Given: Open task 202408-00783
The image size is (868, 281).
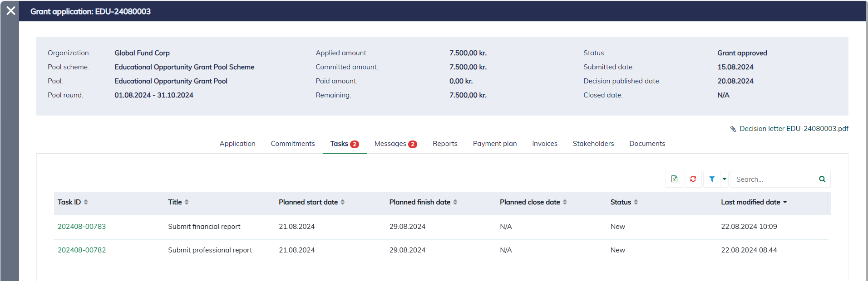Looking at the screenshot, I should (82, 227).
